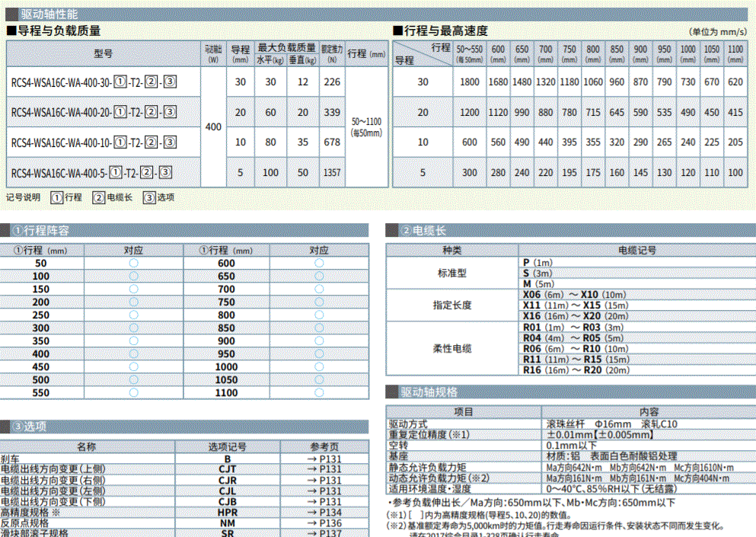Click the 驱动方式 spec item
The height and width of the screenshot is (537, 756).
point(408,424)
